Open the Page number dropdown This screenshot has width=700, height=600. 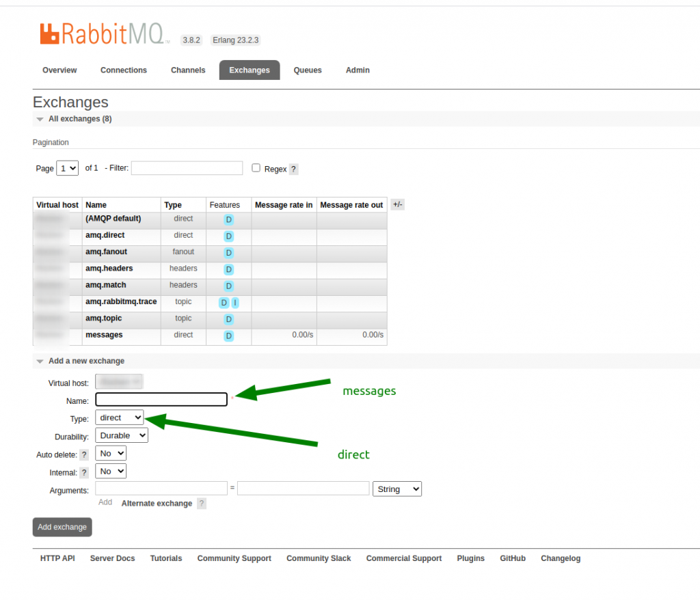pos(68,168)
